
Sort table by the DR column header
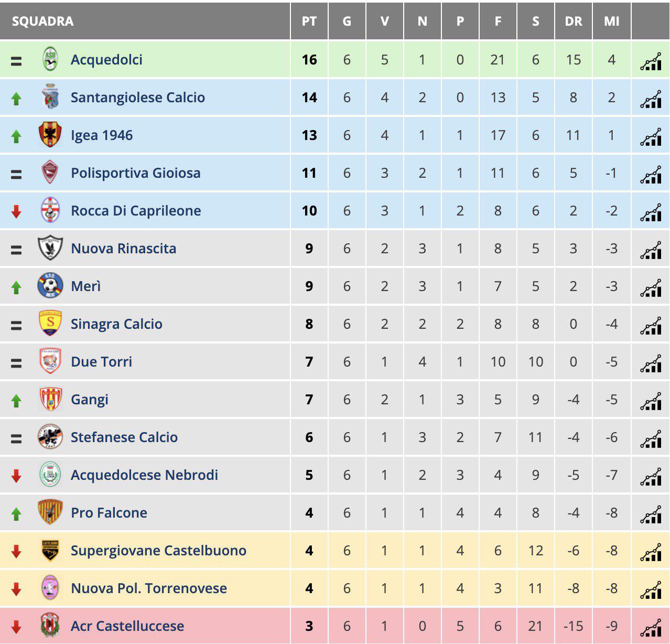coord(574,21)
